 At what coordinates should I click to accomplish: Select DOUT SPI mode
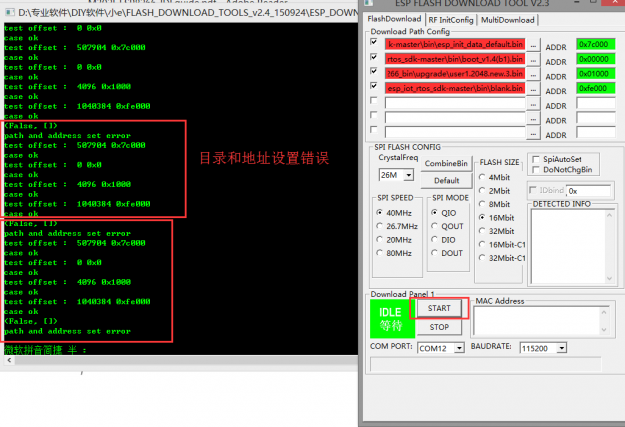(x=447, y=253)
